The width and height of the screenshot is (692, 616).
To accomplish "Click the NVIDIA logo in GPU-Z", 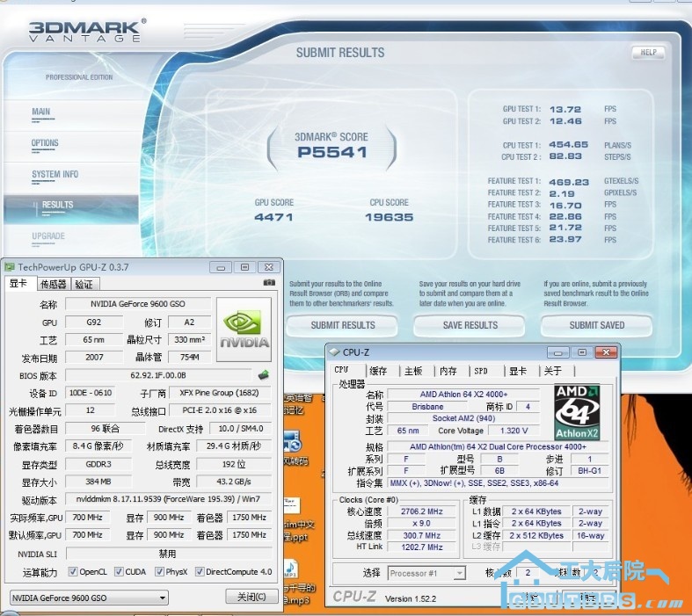I will (x=244, y=328).
